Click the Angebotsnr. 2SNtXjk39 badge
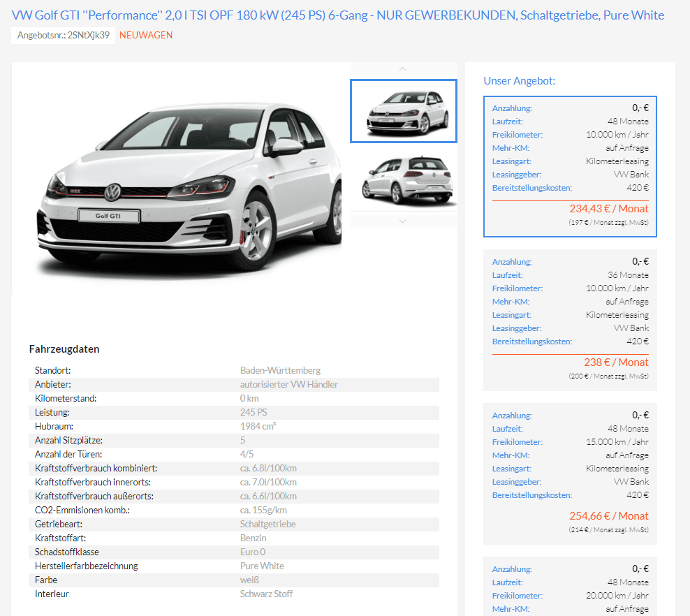This screenshot has height=616, width=690. 64,35
